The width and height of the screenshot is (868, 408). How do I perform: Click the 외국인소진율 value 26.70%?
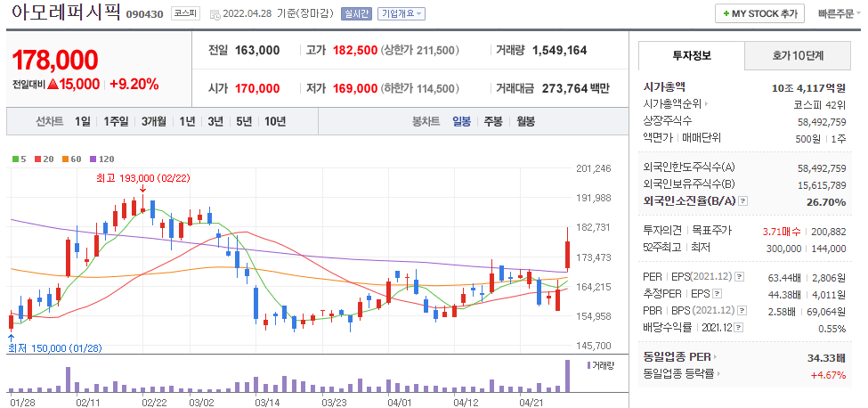826,202
